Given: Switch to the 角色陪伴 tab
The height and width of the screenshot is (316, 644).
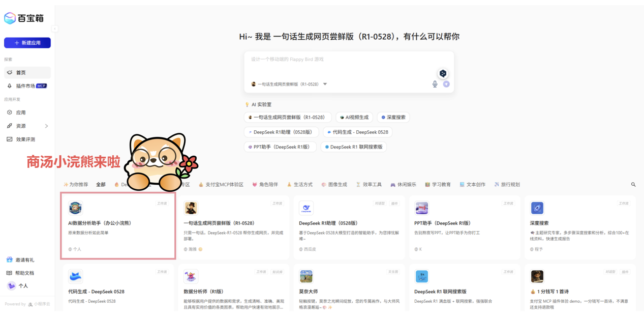Looking at the screenshot, I should (265, 185).
